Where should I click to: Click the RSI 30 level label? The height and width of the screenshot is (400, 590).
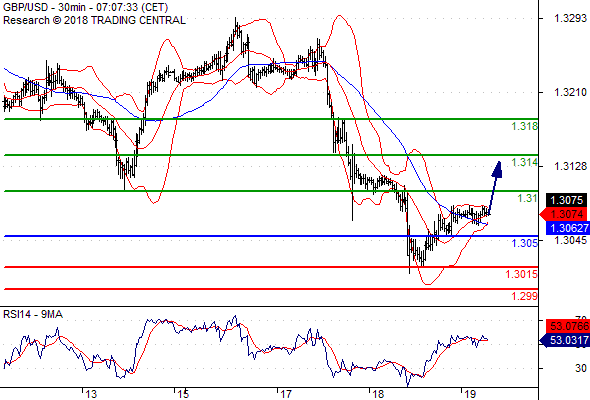581,368
